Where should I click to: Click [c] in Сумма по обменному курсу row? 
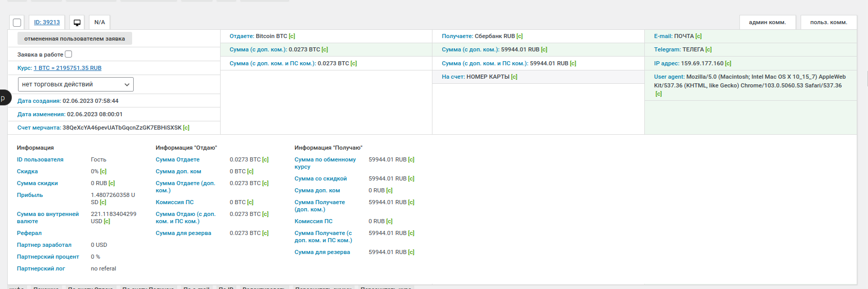[x=411, y=159]
